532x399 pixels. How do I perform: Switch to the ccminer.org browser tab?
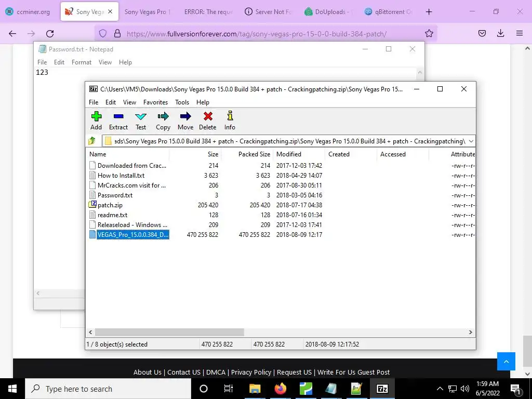28,11
